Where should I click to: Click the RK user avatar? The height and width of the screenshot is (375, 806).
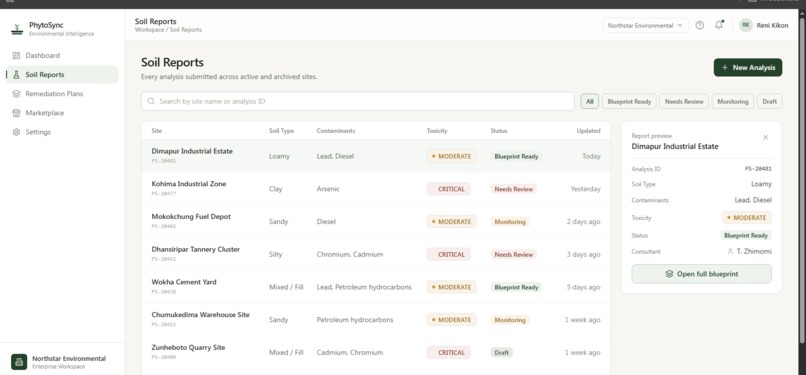click(745, 25)
